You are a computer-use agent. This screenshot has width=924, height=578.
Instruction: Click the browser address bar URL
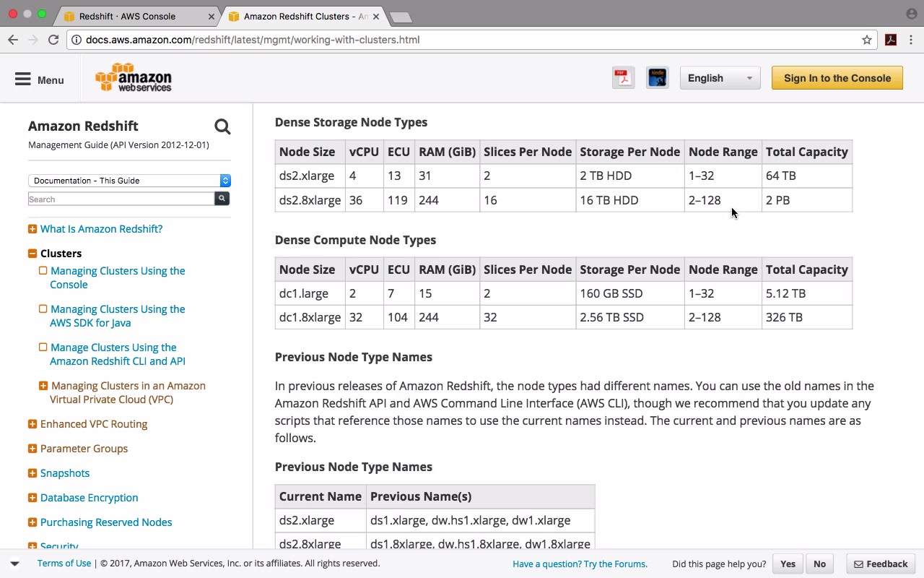pyautogui.click(x=253, y=40)
